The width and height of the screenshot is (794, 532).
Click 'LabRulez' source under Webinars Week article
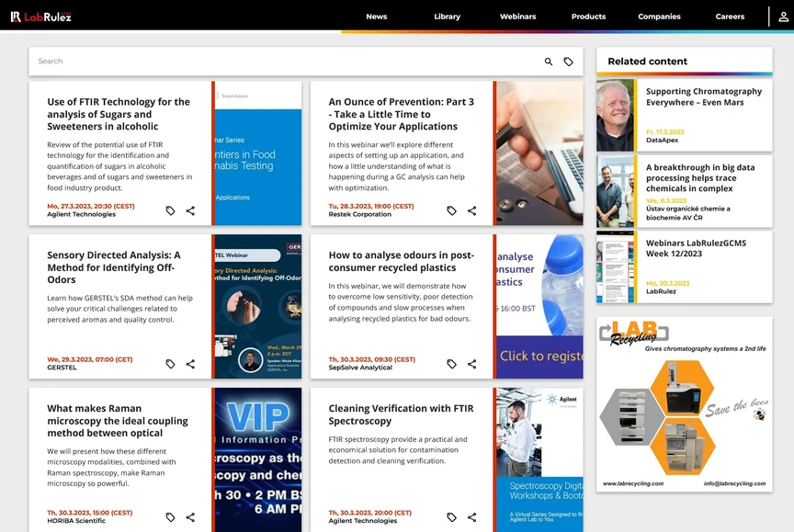click(x=661, y=291)
